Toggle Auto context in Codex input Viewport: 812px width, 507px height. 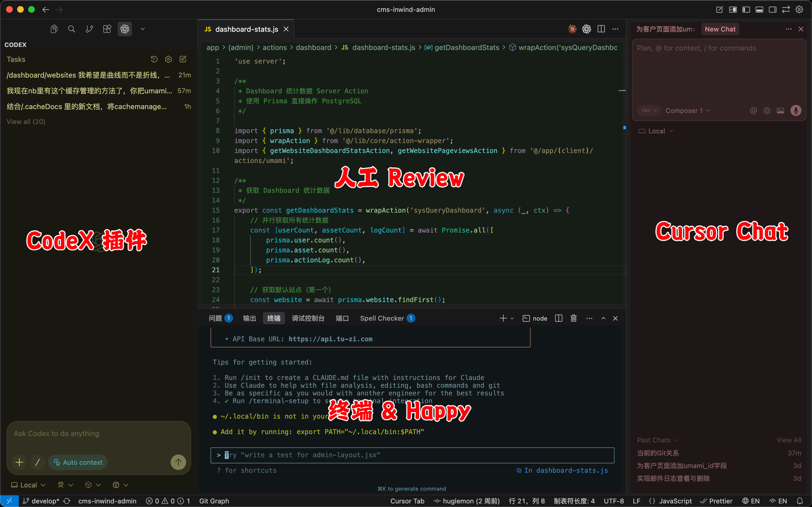tap(78, 462)
